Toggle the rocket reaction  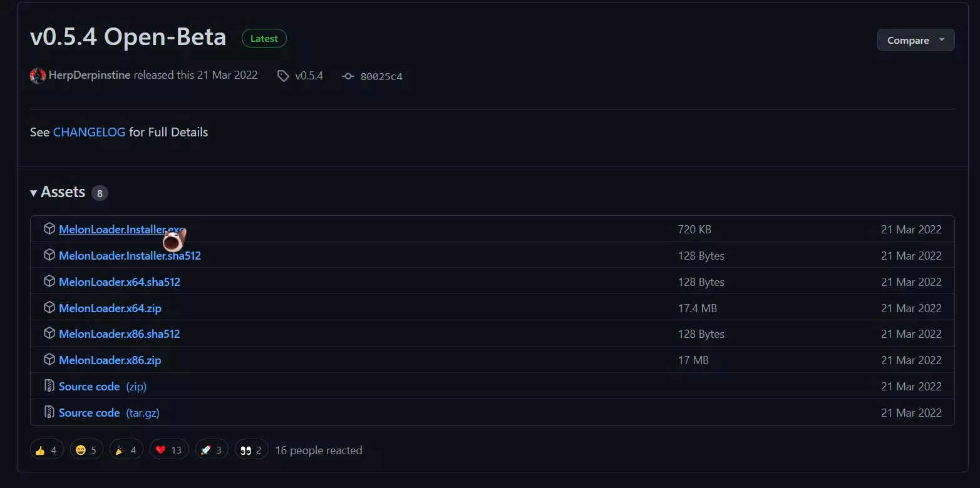pos(212,450)
